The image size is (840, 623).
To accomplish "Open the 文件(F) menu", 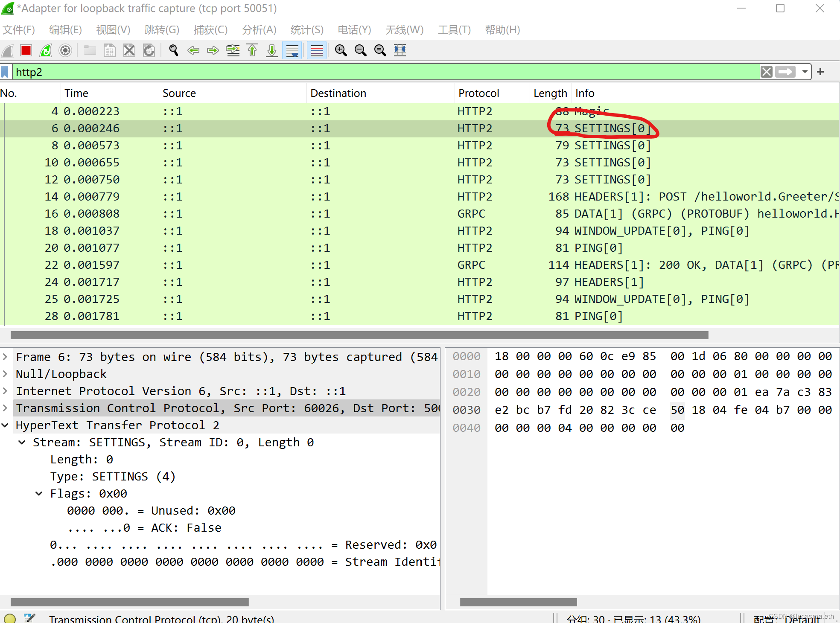I will pyautogui.click(x=19, y=30).
